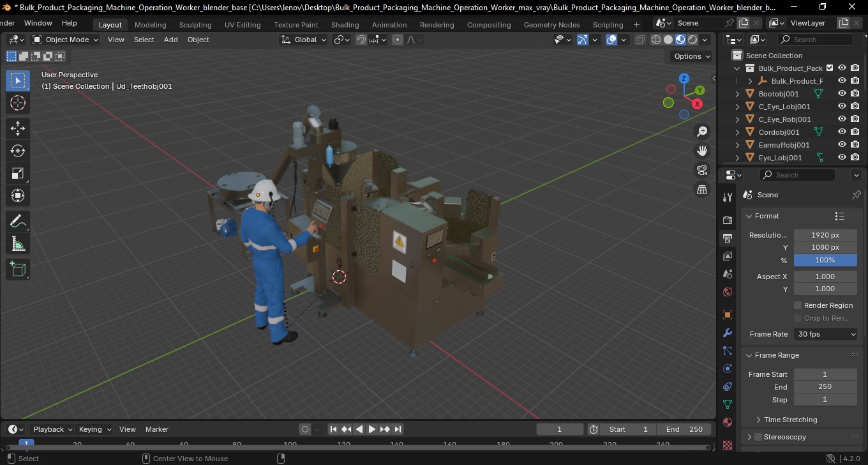The width and height of the screenshot is (868, 465).
Task: Uncheck the Bulk_Product_Pack collection checkbox
Action: (830, 68)
